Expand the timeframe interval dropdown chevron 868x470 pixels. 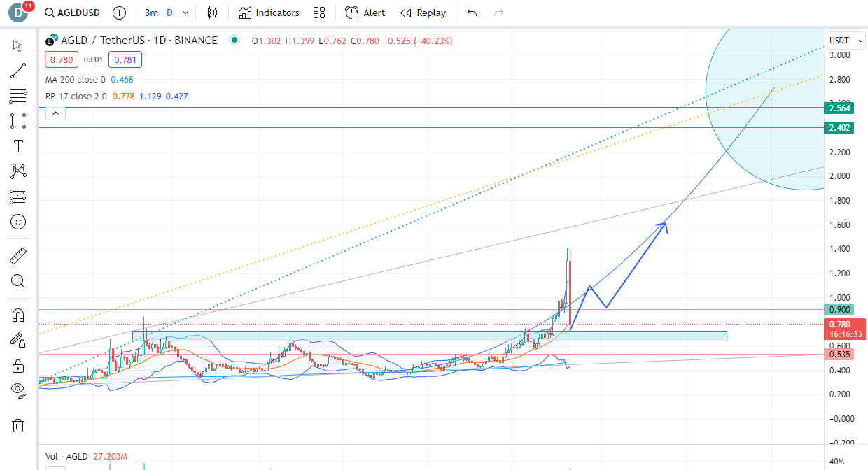tap(185, 13)
